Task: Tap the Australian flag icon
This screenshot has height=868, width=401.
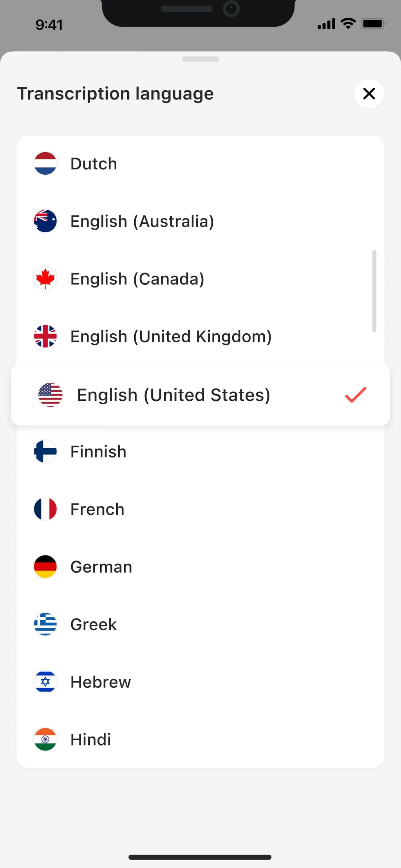Action: [45, 221]
